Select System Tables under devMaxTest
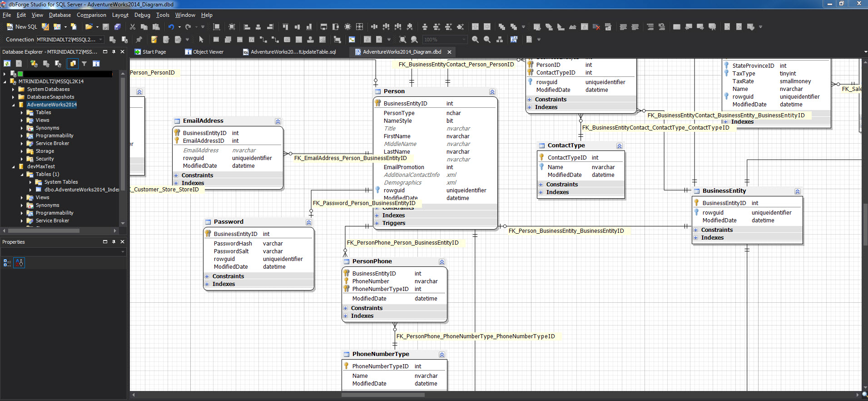Screen dimensions: 868x401 [x=61, y=182]
